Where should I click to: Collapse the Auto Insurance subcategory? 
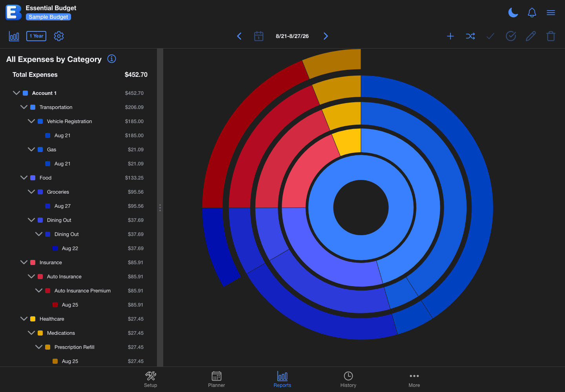(x=31, y=276)
